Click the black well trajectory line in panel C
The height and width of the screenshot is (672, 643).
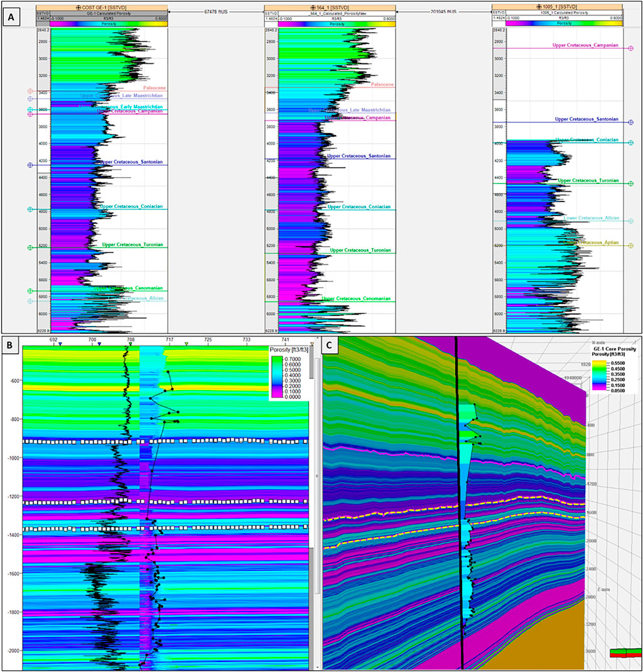click(459, 504)
